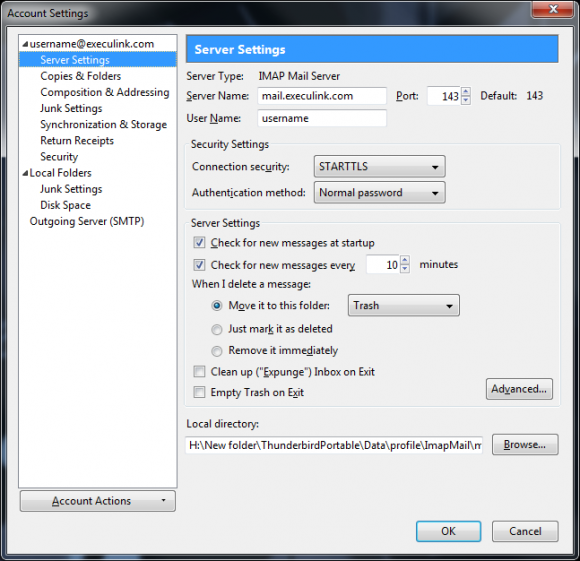This screenshot has height=561, width=580.
Task: Open the Trash folder dropdown
Action: (404, 305)
